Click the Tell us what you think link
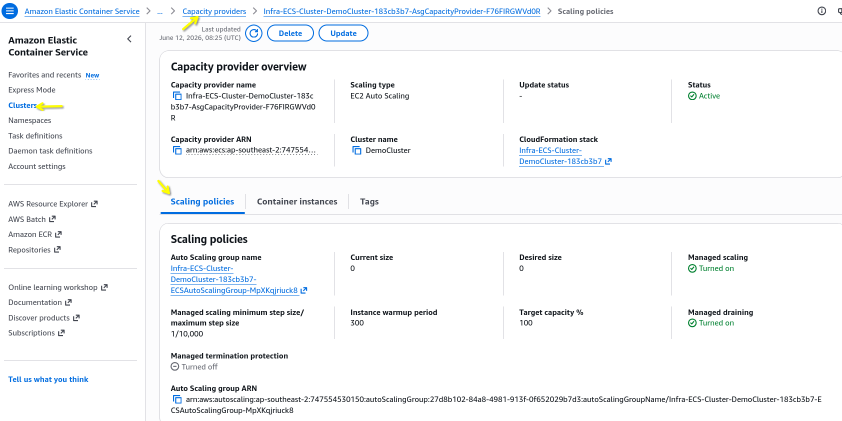The image size is (842, 421). [x=48, y=379]
